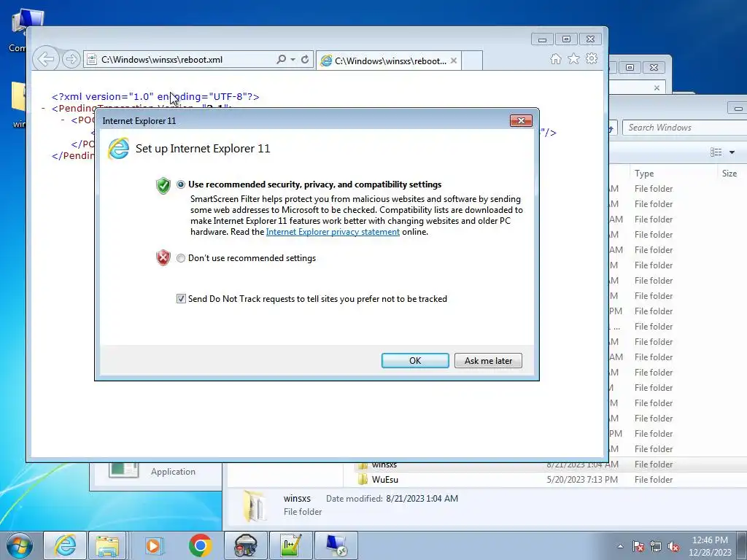Select Use recommended security settings option
Viewport: 747px width, 560px height.
coord(181,184)
